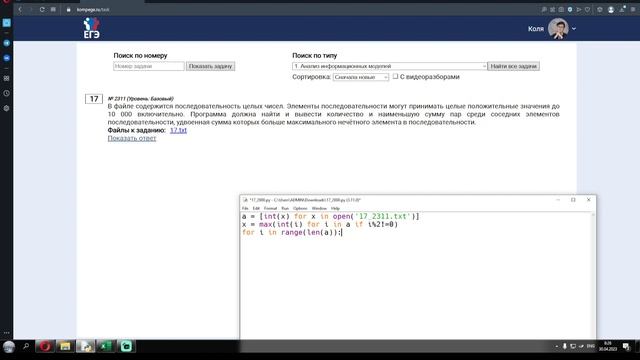Open Format menu in IDLE editor
Image resolution: width=640 pixels, height=360 pixels.
coord(270,208)
